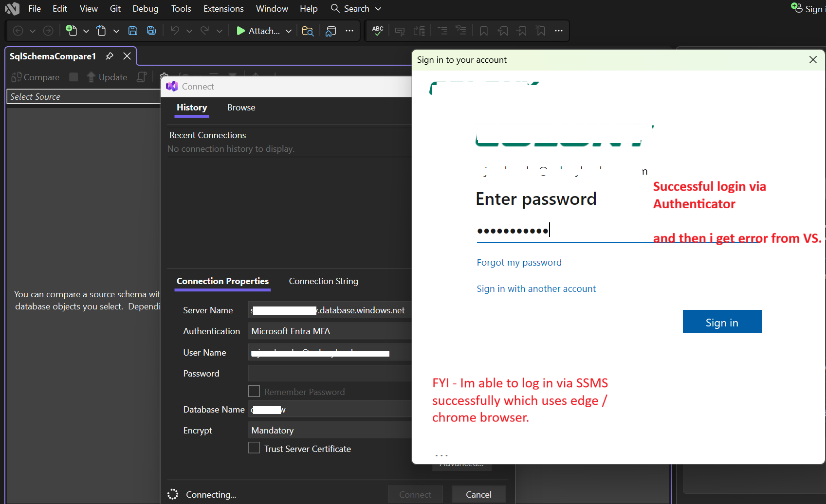Click the Compare toolbar button
826x504 pixels.
(x=36, y=77)
